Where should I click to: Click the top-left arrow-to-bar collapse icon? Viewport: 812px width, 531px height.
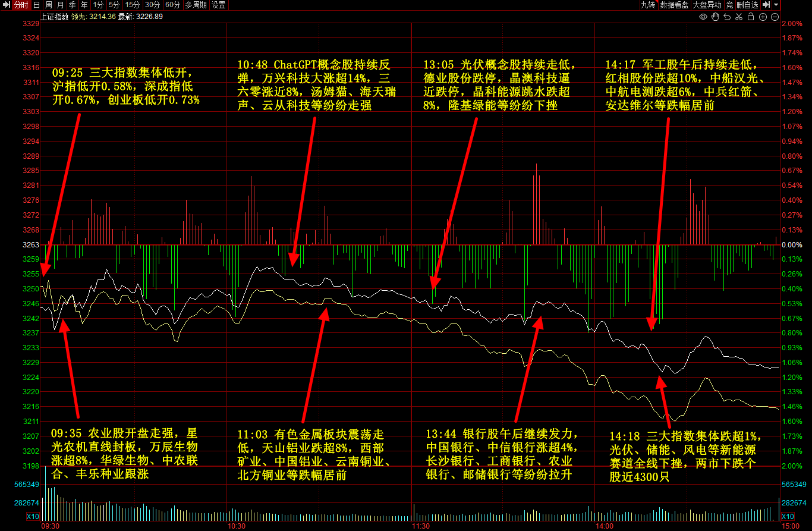(7, 5)
